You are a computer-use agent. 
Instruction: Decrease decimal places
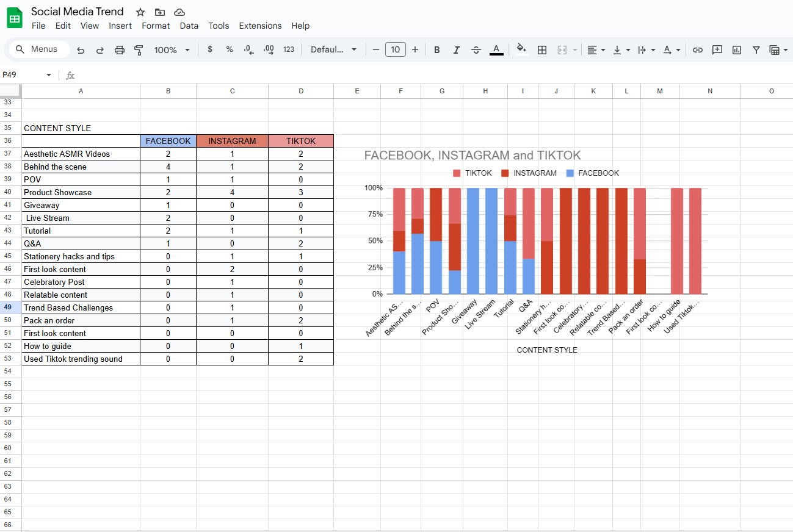pyautogui.click(x=248, y=49)
